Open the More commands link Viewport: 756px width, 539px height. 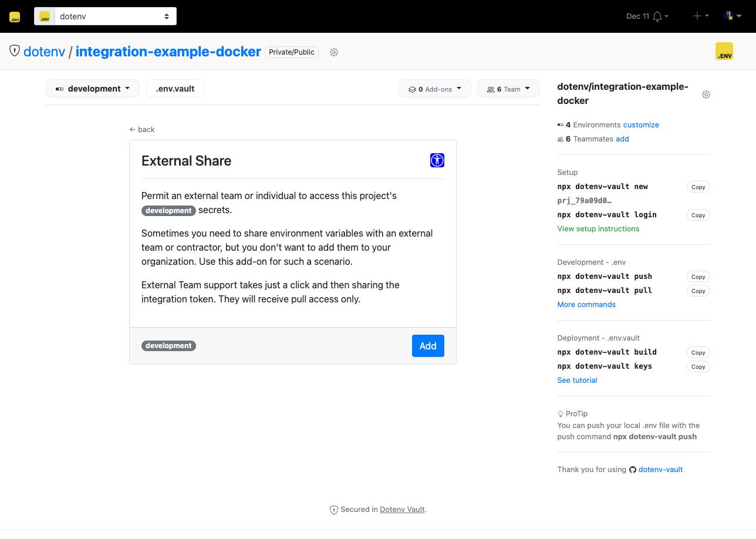[x=586, y=305]
